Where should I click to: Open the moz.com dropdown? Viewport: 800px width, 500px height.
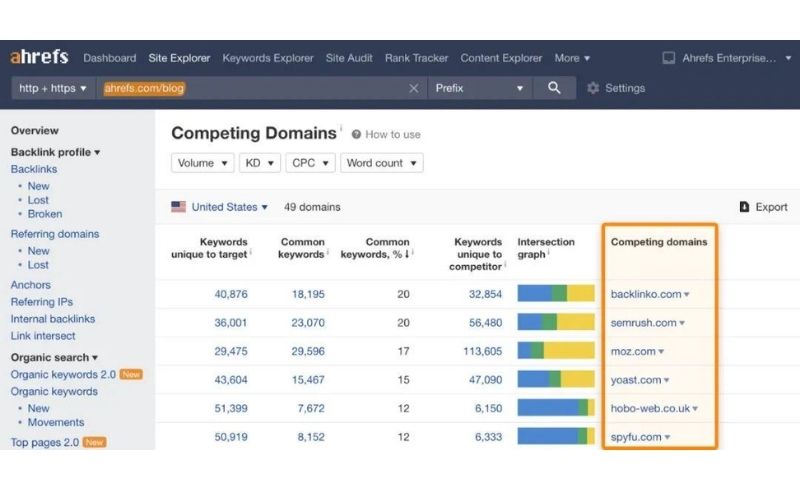point(661,352)
